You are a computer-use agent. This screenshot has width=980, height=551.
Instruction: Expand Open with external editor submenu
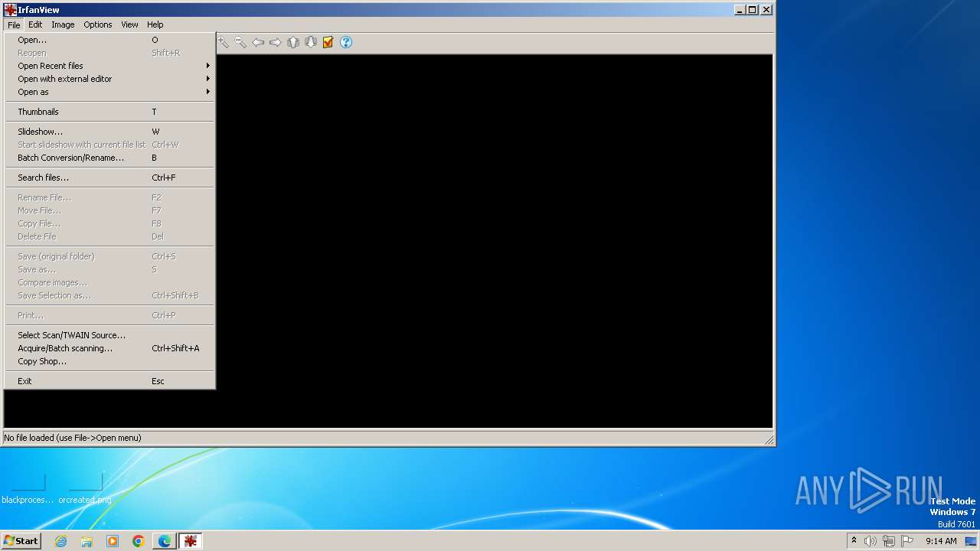click(109, 79)
